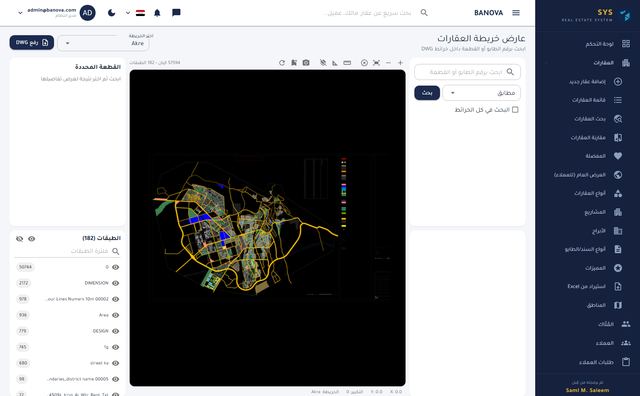Click the DWG map canvas drawing
This screenshot has width=640, height=396.
tap(267, 228)
